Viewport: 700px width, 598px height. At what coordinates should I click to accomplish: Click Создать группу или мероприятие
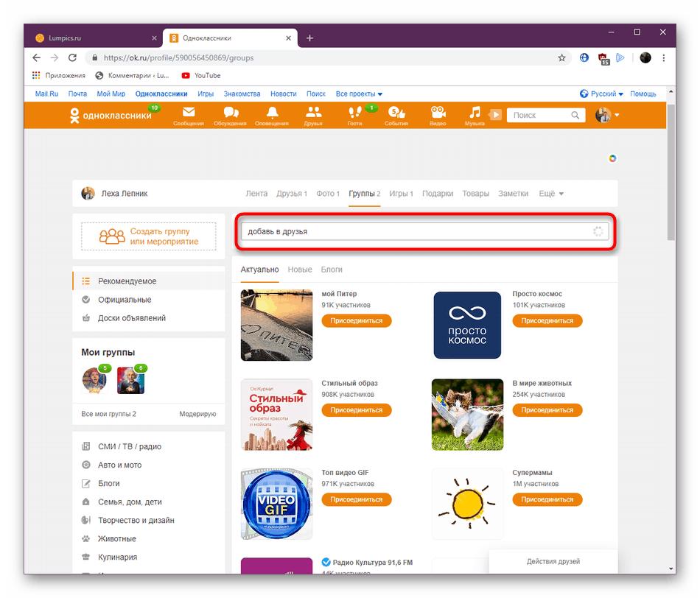(149, 236)
